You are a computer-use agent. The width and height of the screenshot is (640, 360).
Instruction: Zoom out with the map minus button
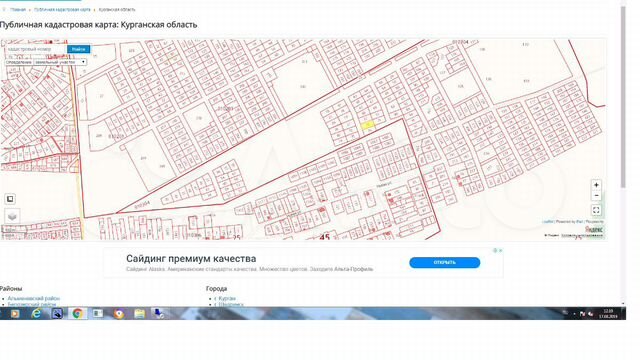tap(596, 196)
